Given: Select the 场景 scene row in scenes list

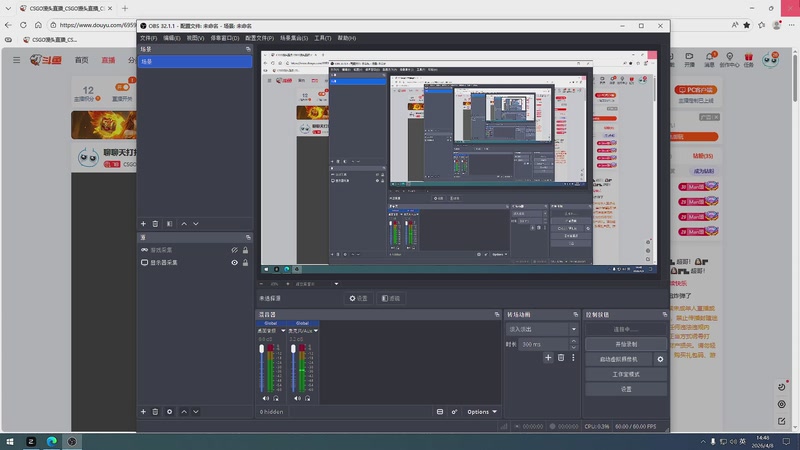Looking at the screenshot, I should pyautogui.click(x=195, y=61).
